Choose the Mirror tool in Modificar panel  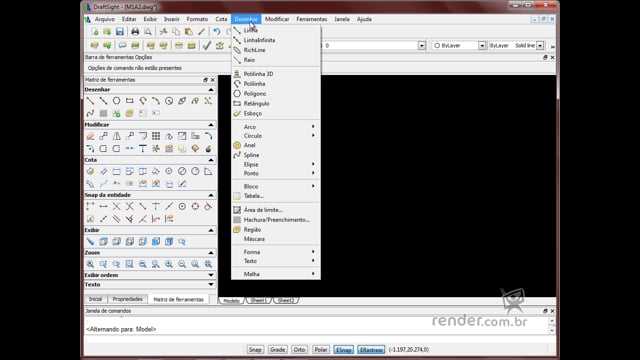(x=116, y=136)
